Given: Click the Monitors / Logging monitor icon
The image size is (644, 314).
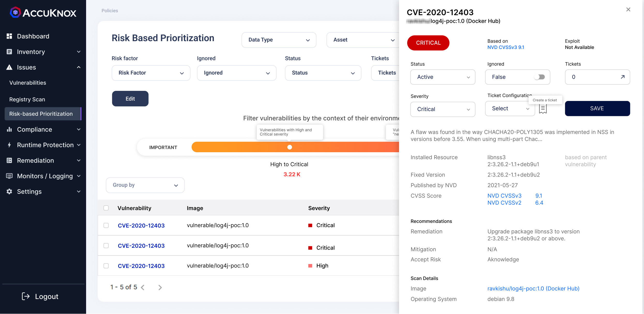Looking at the screenshot, I should click(x=9, y=176).
